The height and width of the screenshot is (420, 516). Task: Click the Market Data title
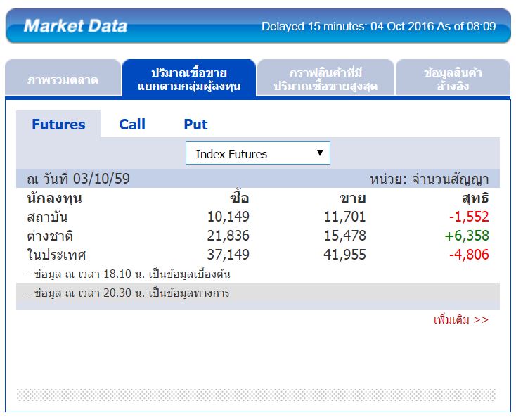75,27
